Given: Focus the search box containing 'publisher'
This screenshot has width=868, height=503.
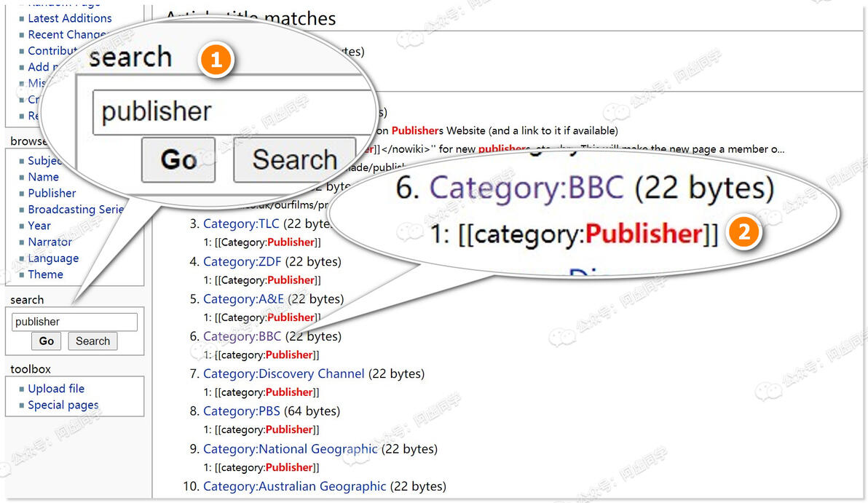Looking at the screenshot, I should [74, 322].
